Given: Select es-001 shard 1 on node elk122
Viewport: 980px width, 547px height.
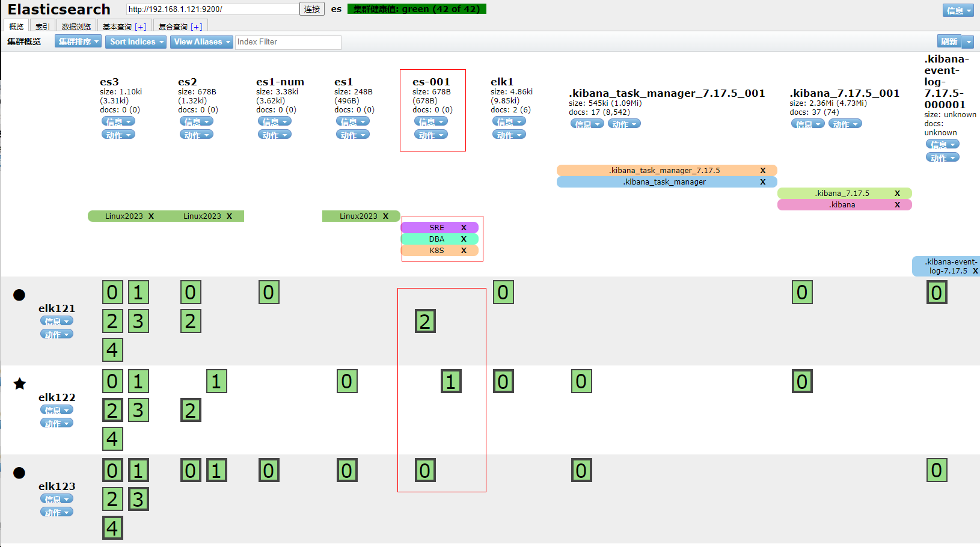Looking at the screenshot, I should (451, 382).
